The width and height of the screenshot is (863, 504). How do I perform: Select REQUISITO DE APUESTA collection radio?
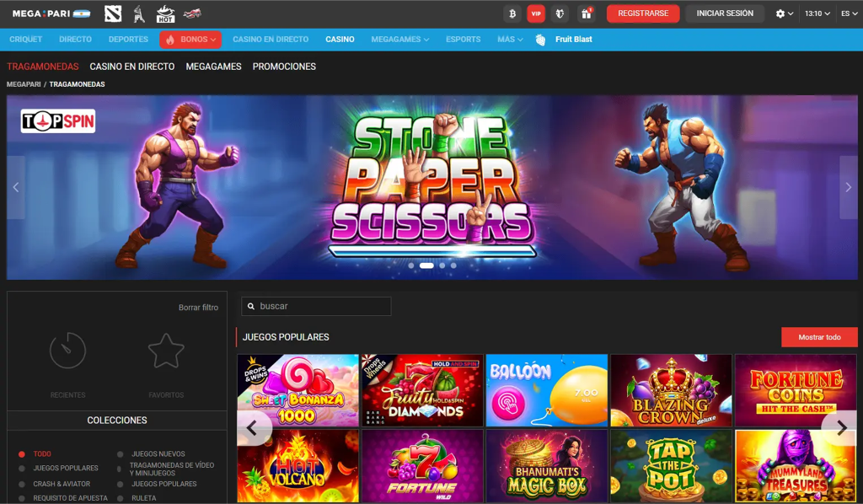[21, 498]
